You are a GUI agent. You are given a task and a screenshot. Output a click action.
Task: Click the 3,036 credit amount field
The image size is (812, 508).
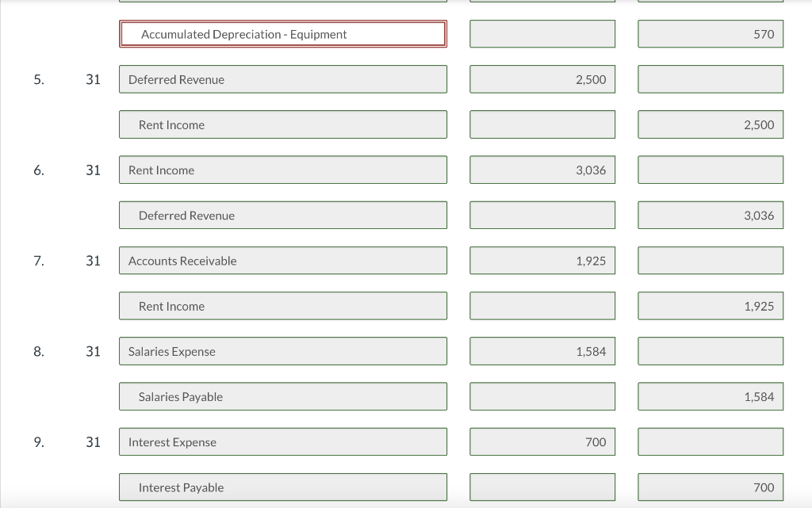[710, 214]
